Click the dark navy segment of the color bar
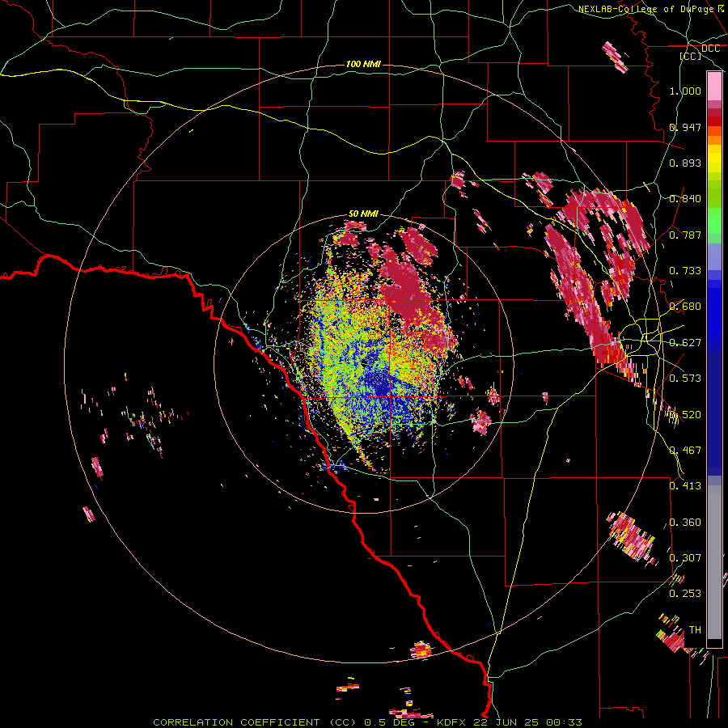The image size is (728, 728). [714, 408]
